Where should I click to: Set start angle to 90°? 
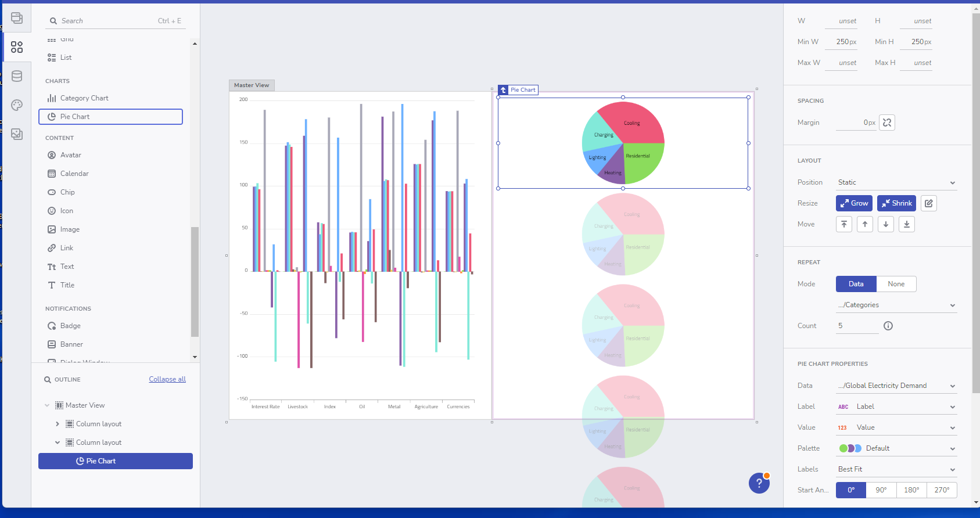pos(881,490)
